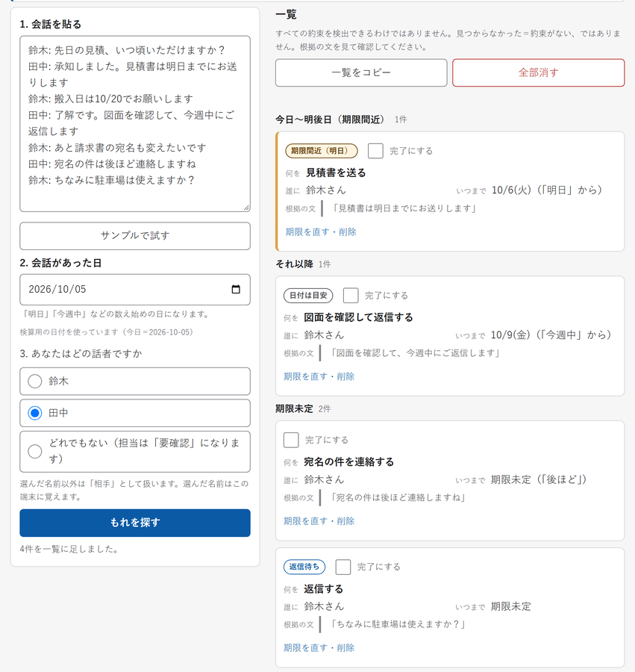Click the 期限未定 section heading
This screenshot has width=635, height=672.
294,409
